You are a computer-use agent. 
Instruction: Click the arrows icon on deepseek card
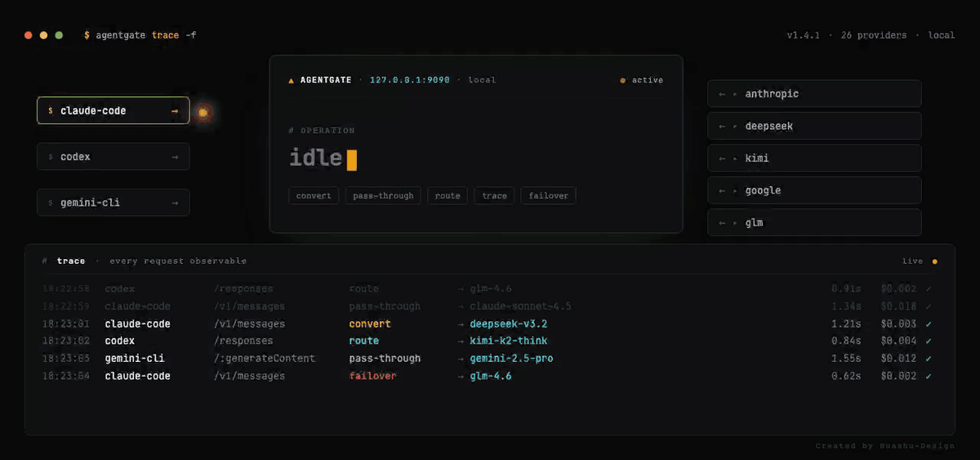728,127
